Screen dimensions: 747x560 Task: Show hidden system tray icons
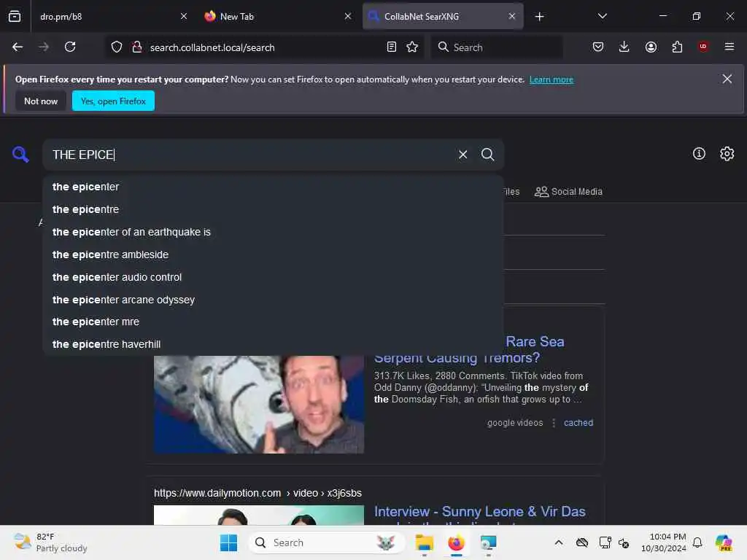point(559,542)
